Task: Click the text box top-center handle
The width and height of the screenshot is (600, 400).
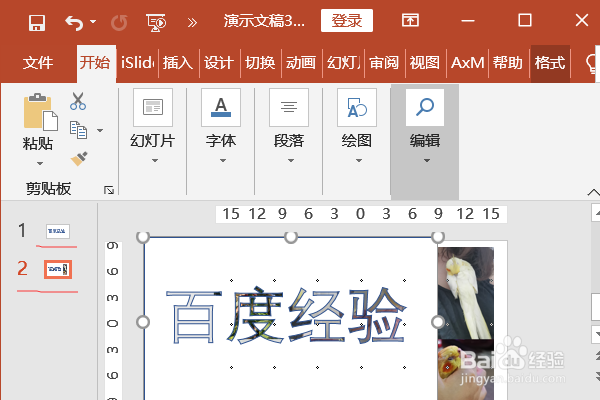Action: (291, 237)
